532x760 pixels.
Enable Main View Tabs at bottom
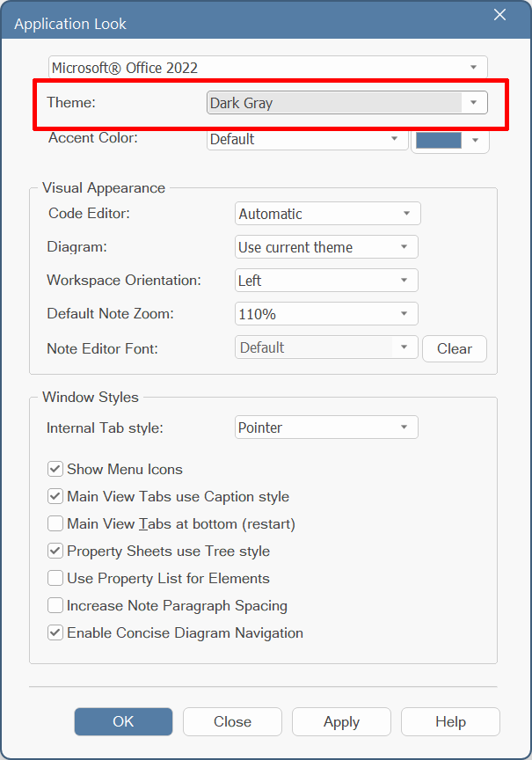55,523
